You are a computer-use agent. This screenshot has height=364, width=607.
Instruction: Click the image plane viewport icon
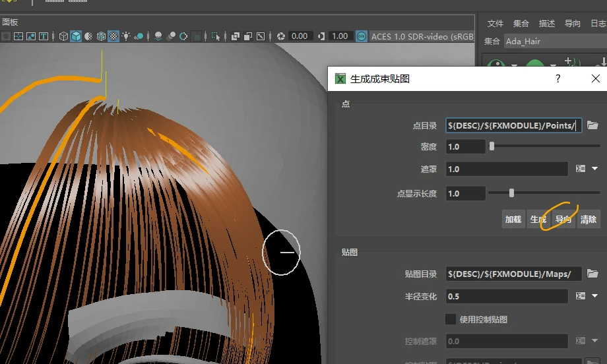point(31,36)
